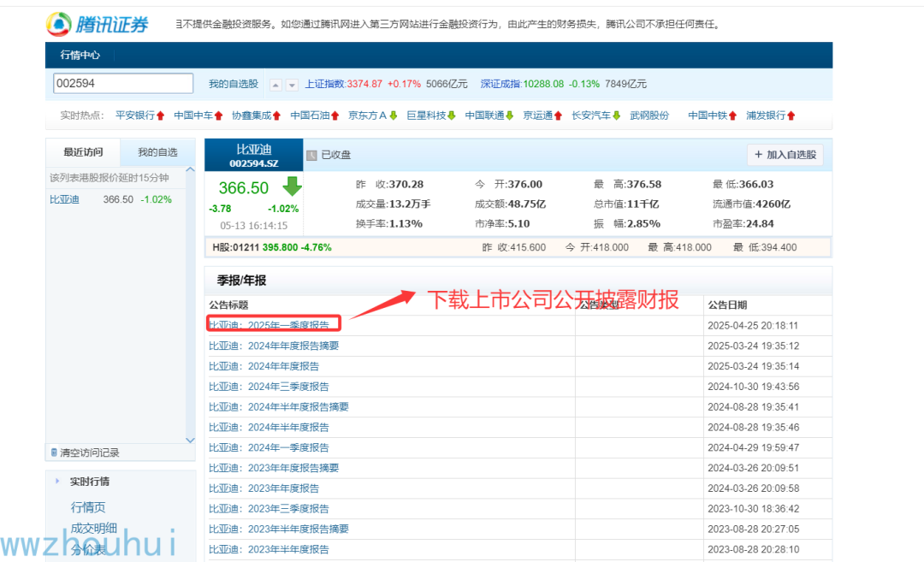Select 比亚迪 in the recent visits list

tap(64, 199)
